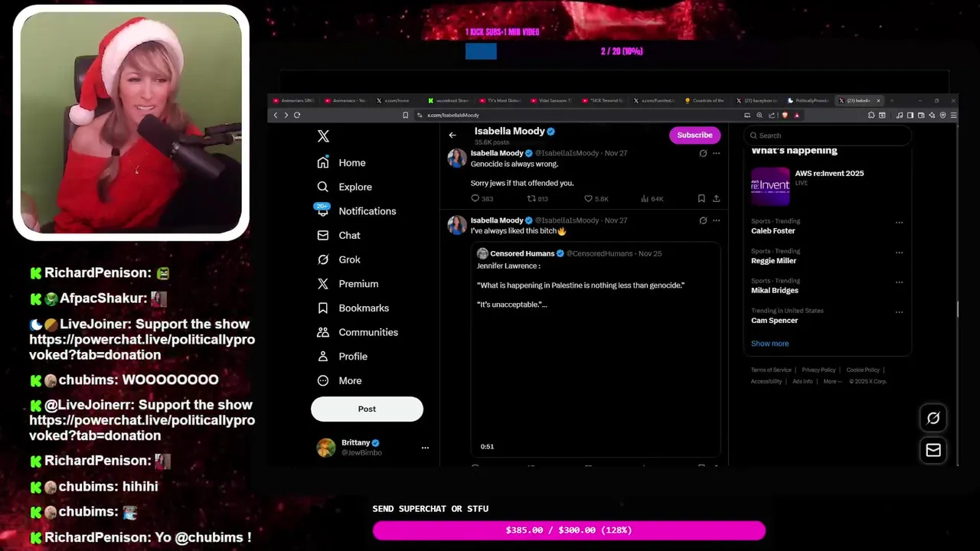Viewport: 980px width, 551px height.
Task: Open Terms of Service footer link
Action: (x=771, y=370)
